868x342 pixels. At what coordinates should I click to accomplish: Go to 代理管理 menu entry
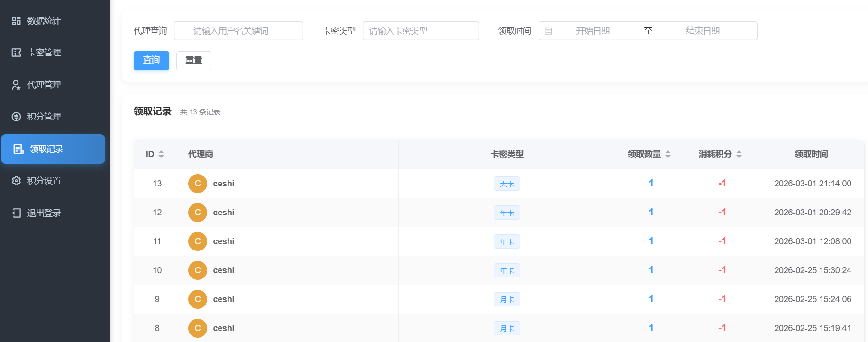[x=44, y=85]
